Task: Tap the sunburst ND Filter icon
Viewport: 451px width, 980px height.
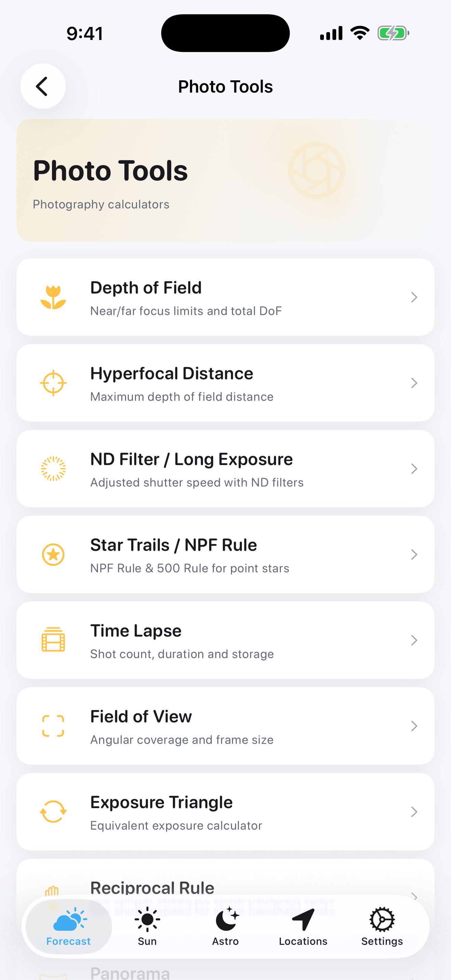Action: [53, 469]
